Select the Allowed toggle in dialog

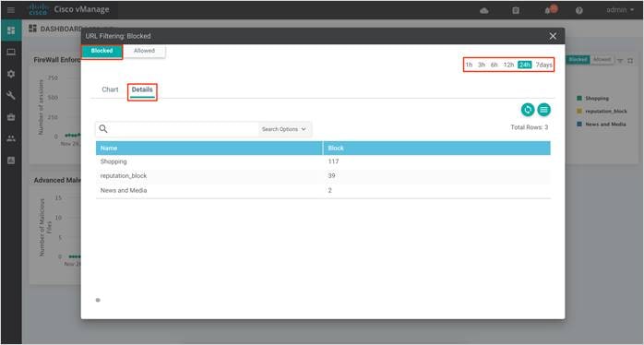click(144, 51)
